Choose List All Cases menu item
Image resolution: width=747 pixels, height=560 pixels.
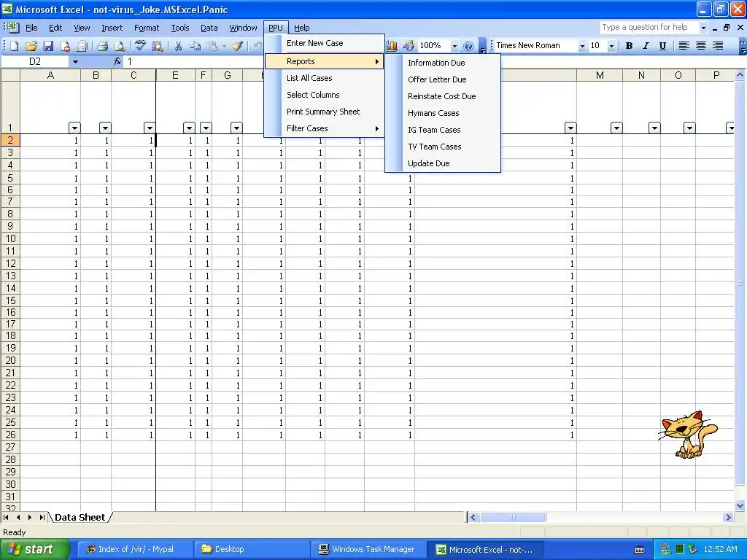(325, 78)
